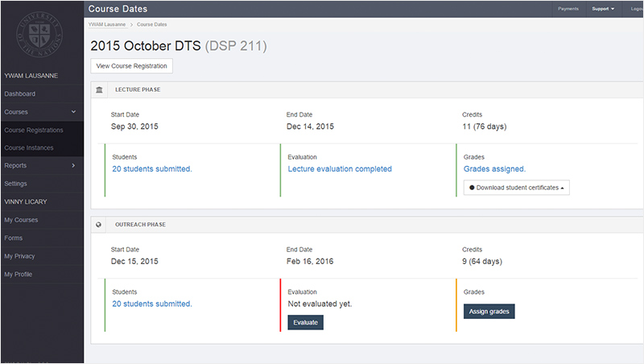Click the University of the Nations crest logo

41,34
